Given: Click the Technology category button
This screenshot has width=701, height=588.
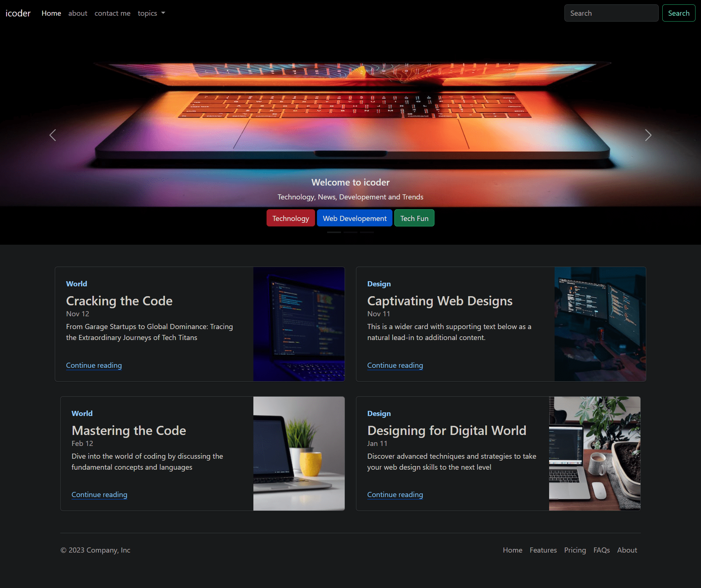Looking at the screenshot, I should [290, 218].
